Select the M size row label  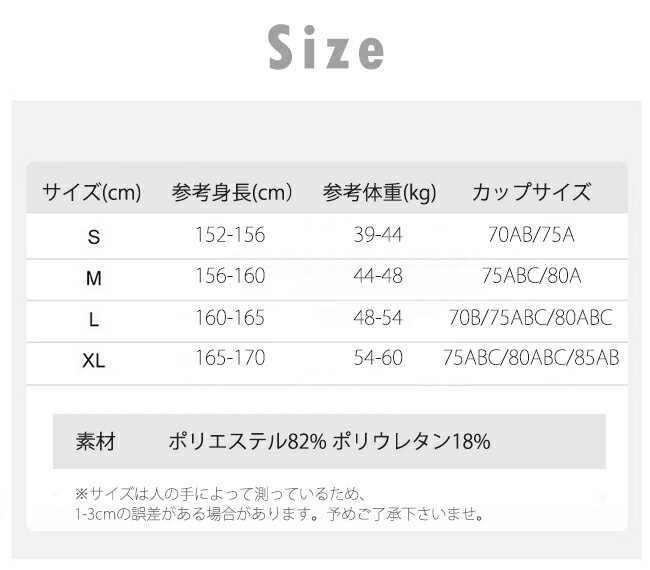point(94,279)
